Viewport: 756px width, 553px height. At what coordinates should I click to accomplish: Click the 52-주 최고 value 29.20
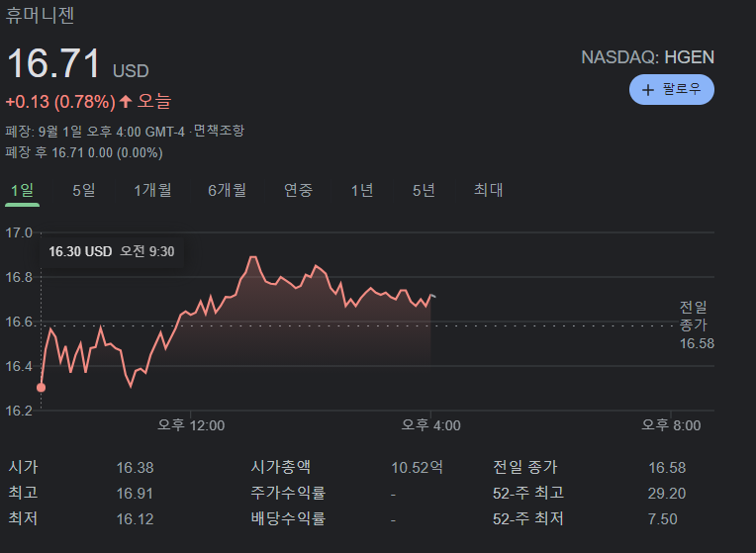(x=666, y=494)
